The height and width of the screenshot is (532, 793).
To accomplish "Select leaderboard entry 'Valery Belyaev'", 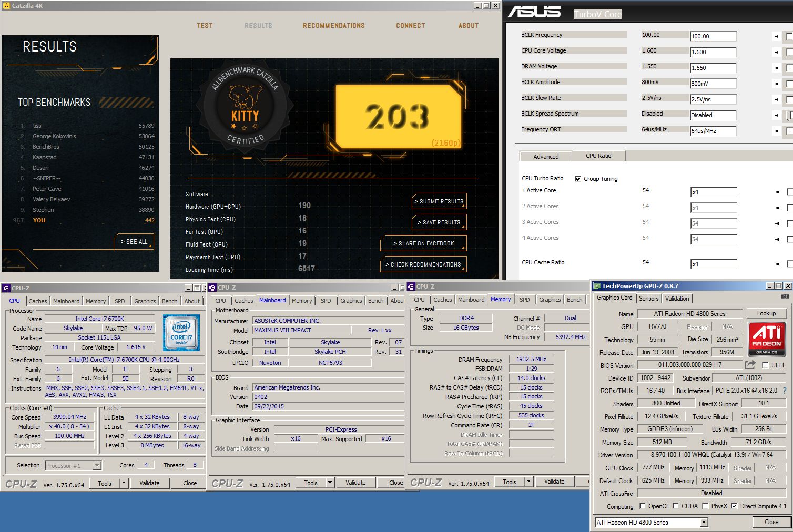I will (x=87, y=199).
